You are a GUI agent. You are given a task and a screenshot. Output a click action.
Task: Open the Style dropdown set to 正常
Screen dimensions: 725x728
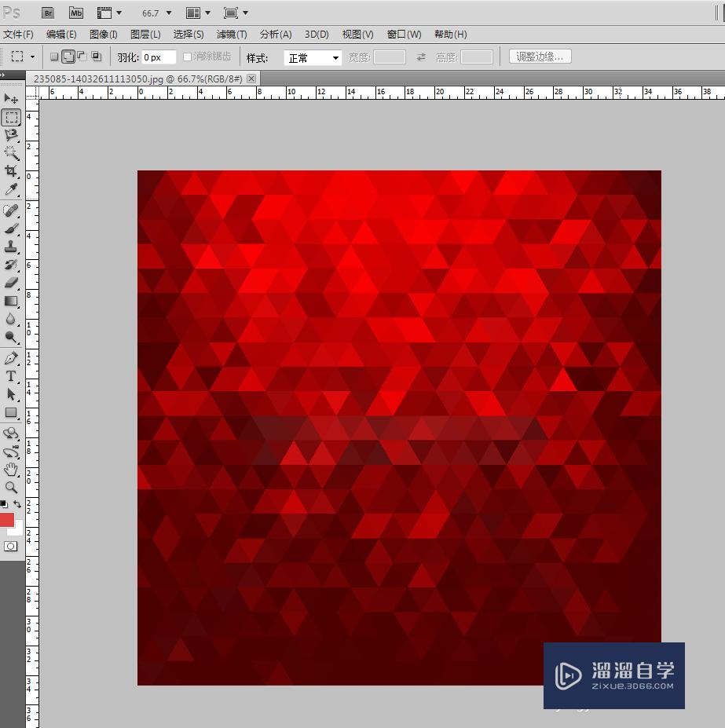313,57
